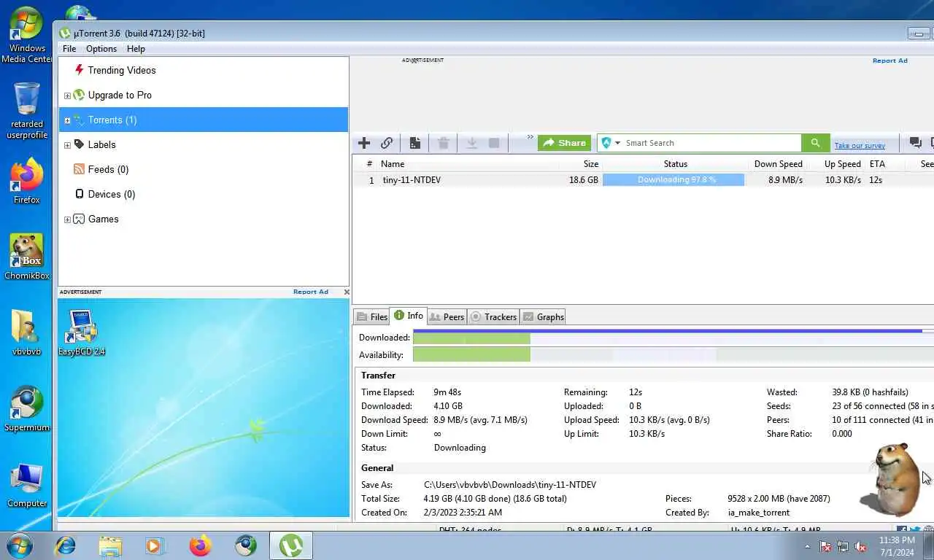Image resolution: width=934 pixels, height=560 pixels.
Task: Click the Add Torrent from URL link icon
Action: click(x=387, y=143)
